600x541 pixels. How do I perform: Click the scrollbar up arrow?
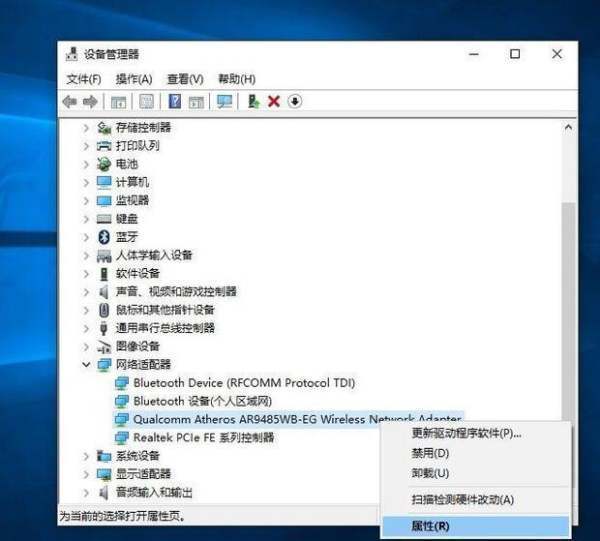tap(569, 127)
